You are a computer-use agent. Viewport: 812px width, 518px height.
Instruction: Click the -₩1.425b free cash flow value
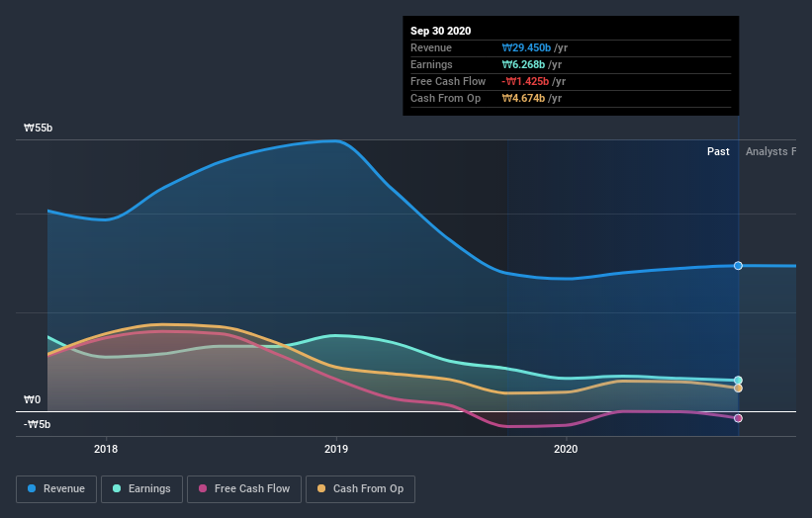(525, 81)
